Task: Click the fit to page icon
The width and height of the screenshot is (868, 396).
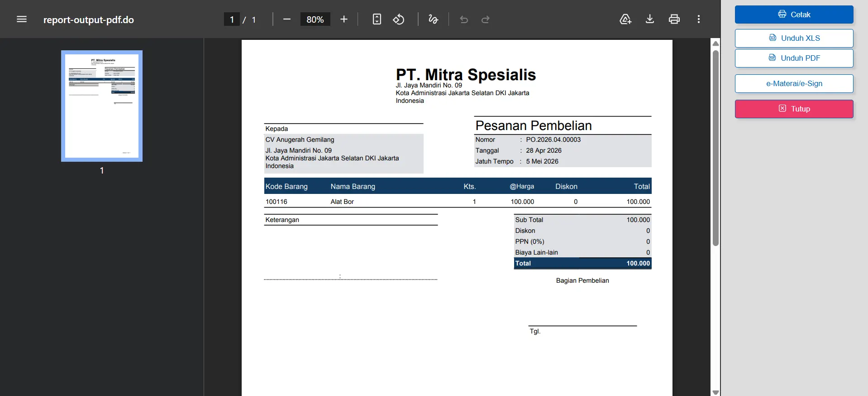Action: [377, 19]
